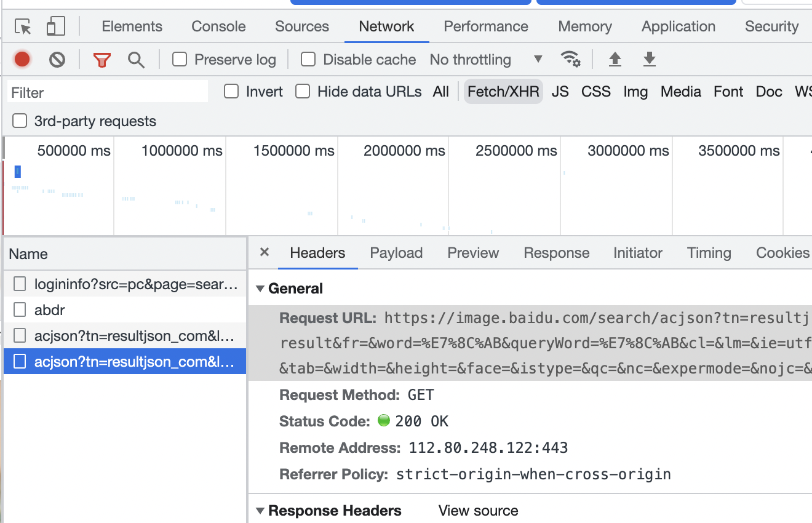Open the No throttling dropdown
812x523 pixels.
click(x=485, y=60)
